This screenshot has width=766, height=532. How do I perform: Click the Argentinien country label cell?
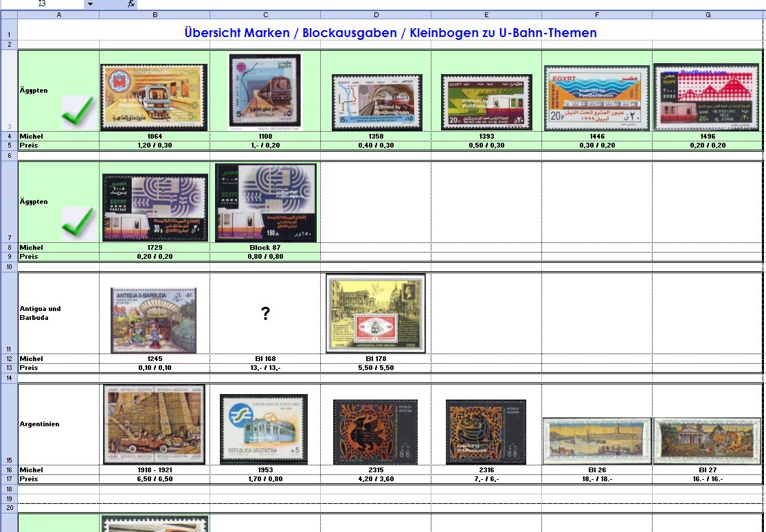coord(58,424)
